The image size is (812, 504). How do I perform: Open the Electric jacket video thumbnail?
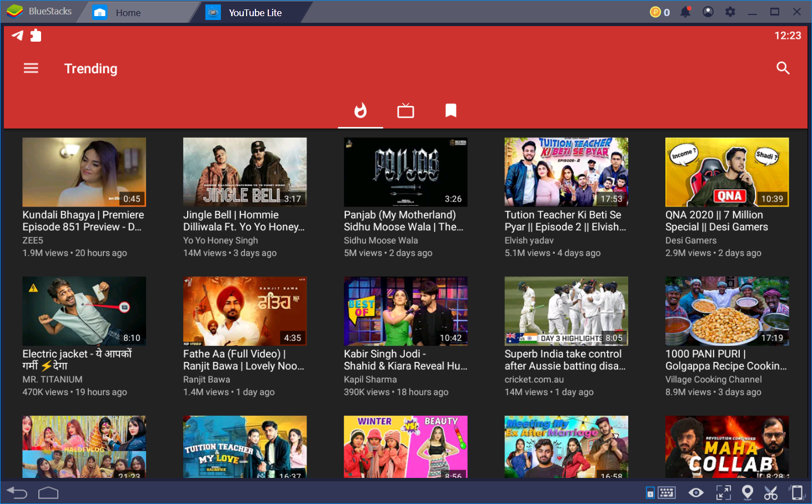pos(84,311)
